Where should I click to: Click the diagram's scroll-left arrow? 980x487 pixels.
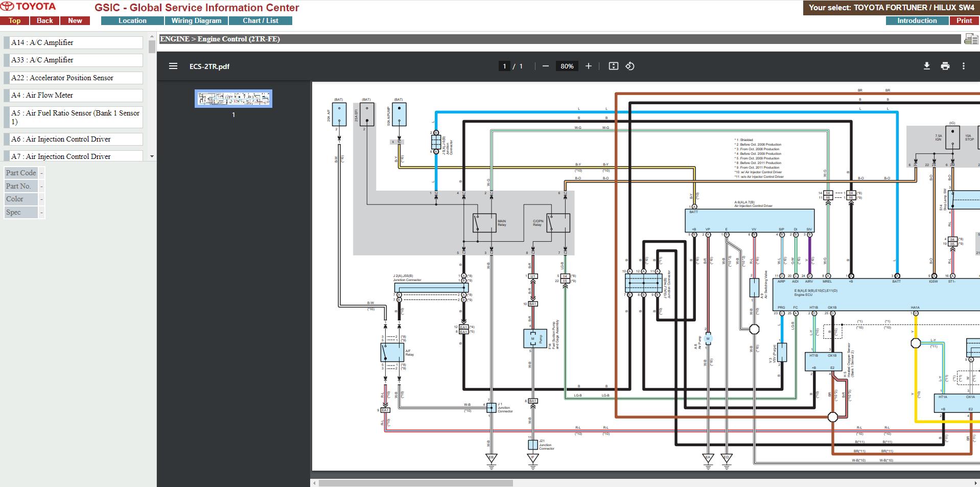(x=314, y=483)
